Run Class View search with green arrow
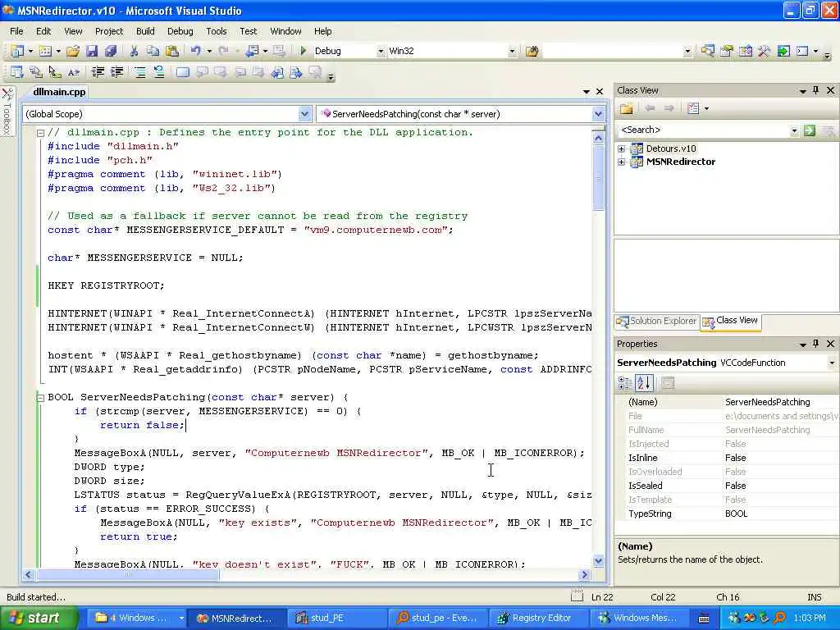The width and height of the screenshot is (840, 630). [810, 130]
